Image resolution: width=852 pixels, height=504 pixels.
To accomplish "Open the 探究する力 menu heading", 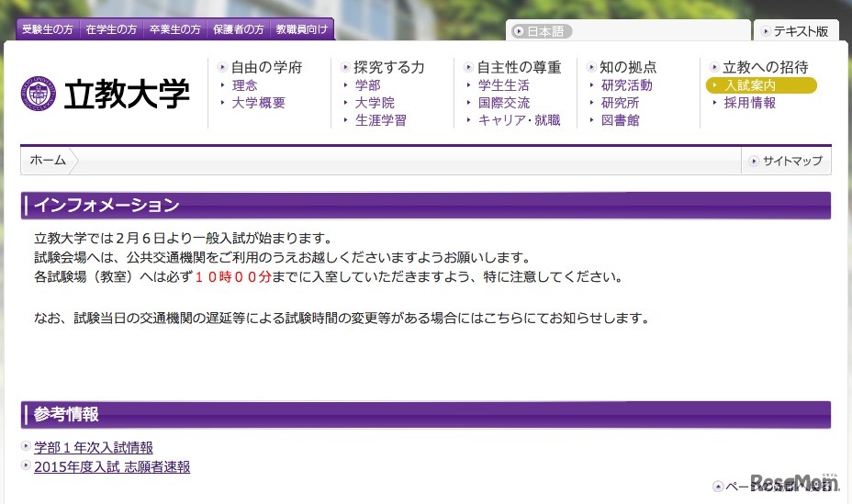I will coord(389,67).
